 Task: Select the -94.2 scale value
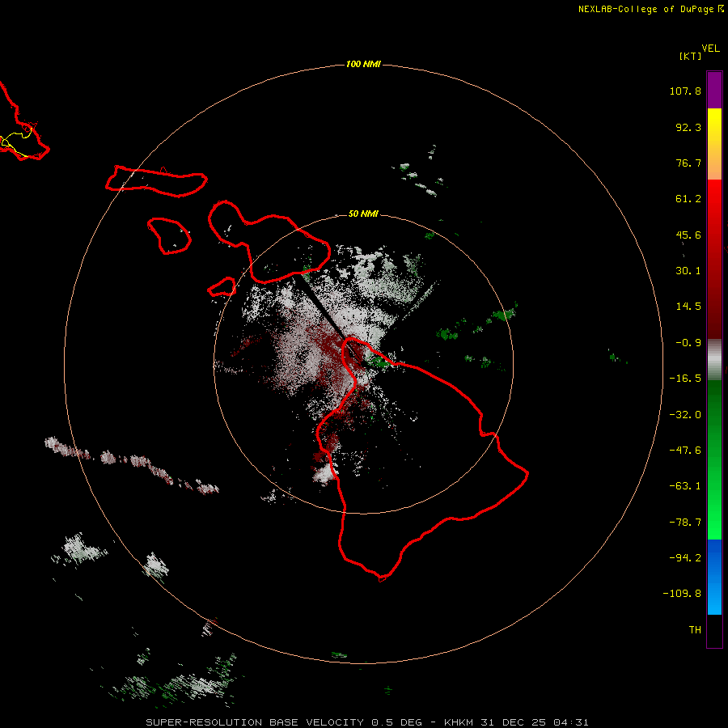pyautogui.click(x=685, y=558)
